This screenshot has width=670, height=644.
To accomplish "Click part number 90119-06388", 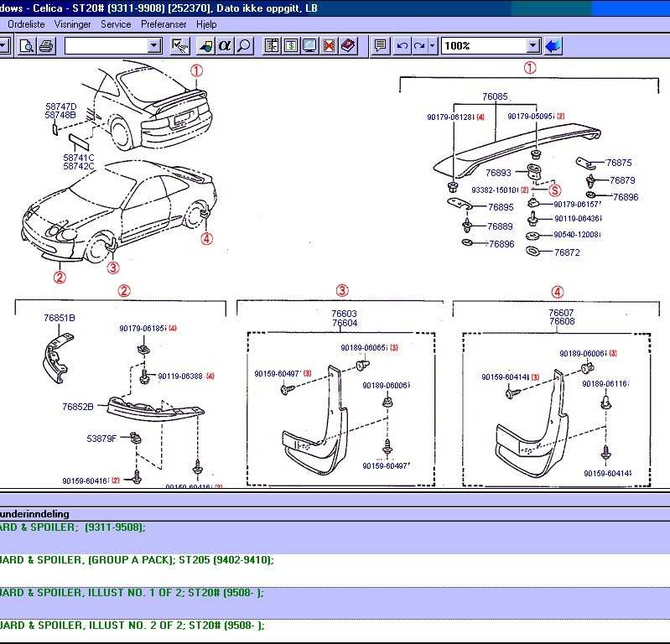I will 180,377.
